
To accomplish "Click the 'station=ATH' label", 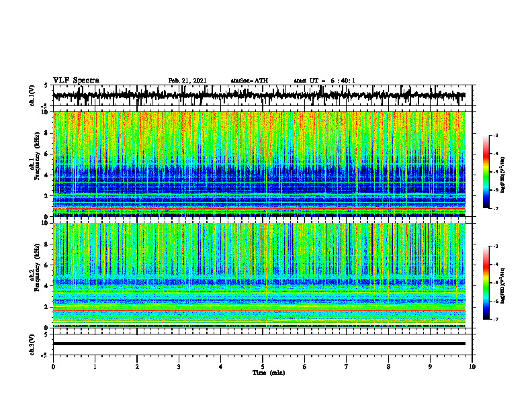I will (249, 81).
